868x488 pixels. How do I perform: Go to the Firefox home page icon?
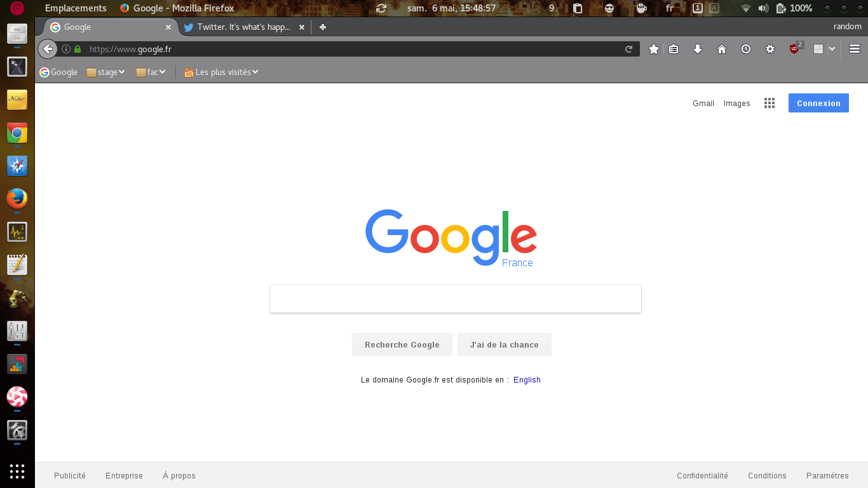pos(722,49)
